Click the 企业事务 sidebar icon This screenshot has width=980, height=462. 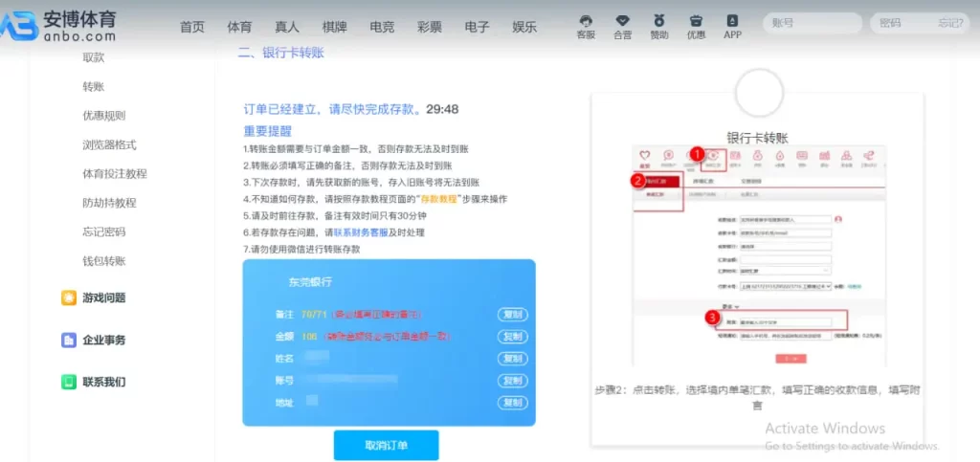69,340
